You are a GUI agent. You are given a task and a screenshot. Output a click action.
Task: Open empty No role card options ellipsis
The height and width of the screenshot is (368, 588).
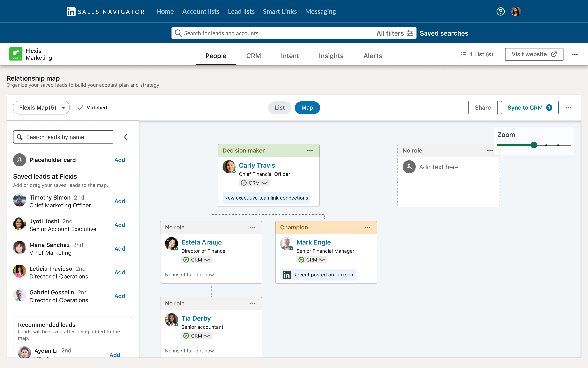(490, 150)
